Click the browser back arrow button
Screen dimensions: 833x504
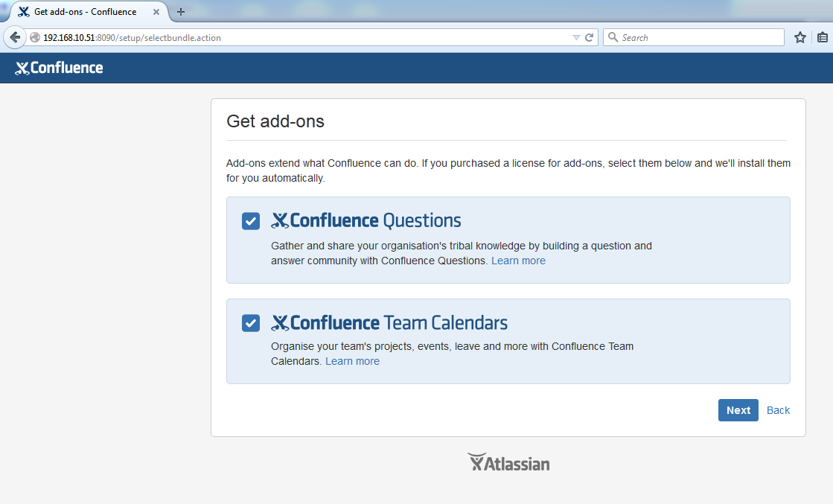pos(15,37)
